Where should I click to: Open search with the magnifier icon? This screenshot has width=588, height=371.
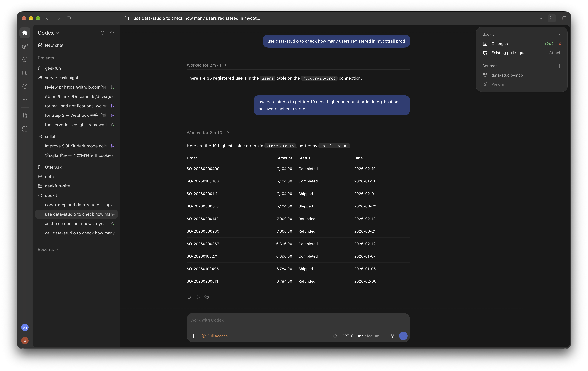click(112, 33)
